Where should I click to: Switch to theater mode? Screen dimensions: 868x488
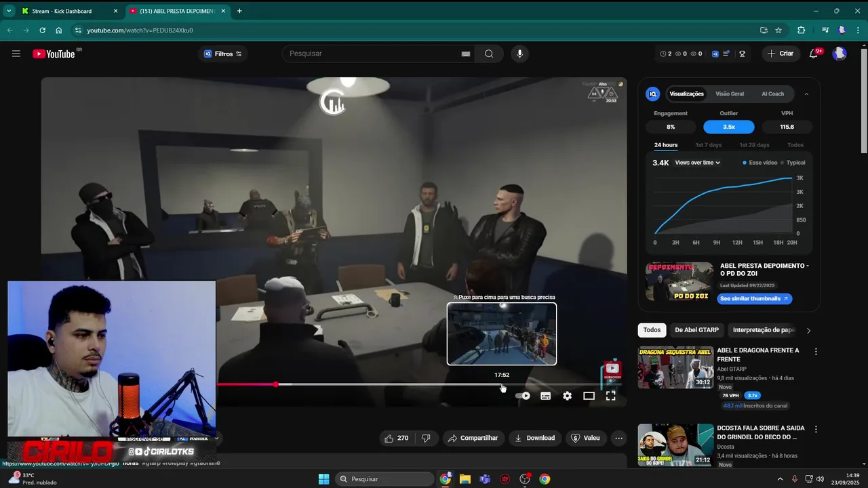pyautogui.click(x=589, y=396)
